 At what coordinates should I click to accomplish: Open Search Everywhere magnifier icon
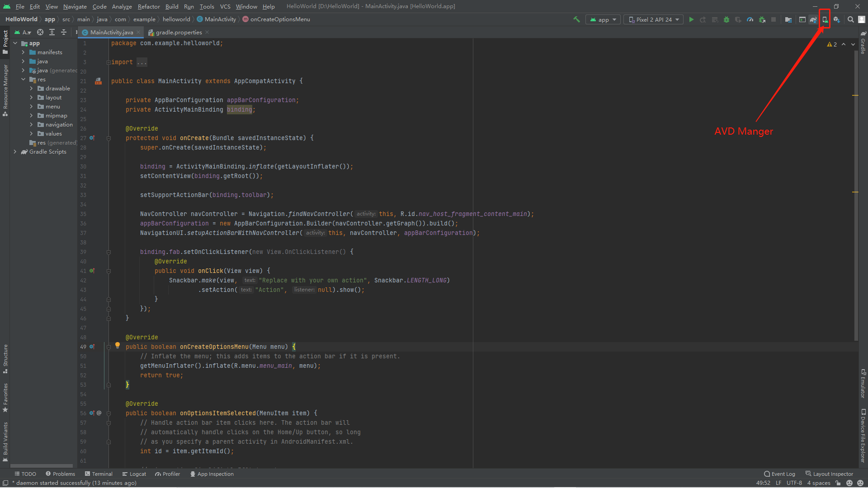(850, 19)
